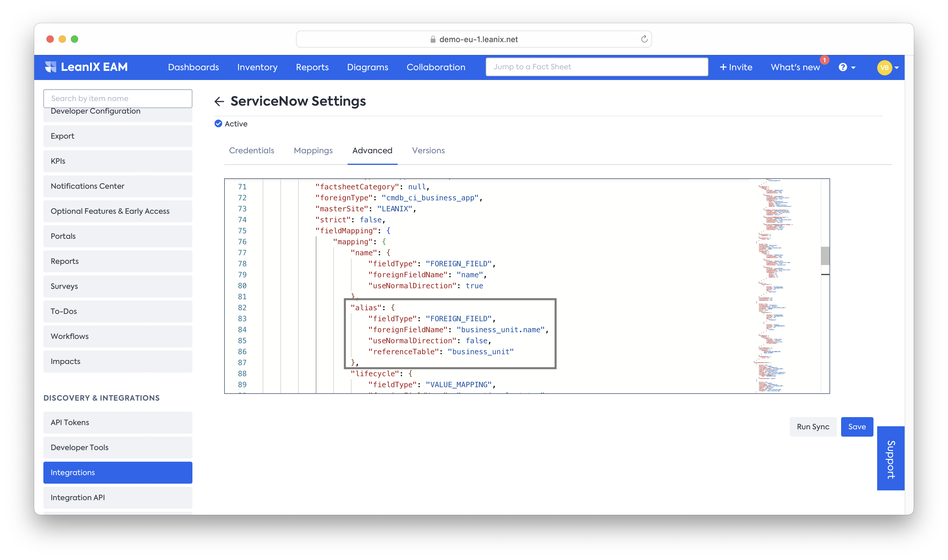Open Reports in the admin sidebar
This screenshot has height=560, width=948.
(x=118, y=261)
